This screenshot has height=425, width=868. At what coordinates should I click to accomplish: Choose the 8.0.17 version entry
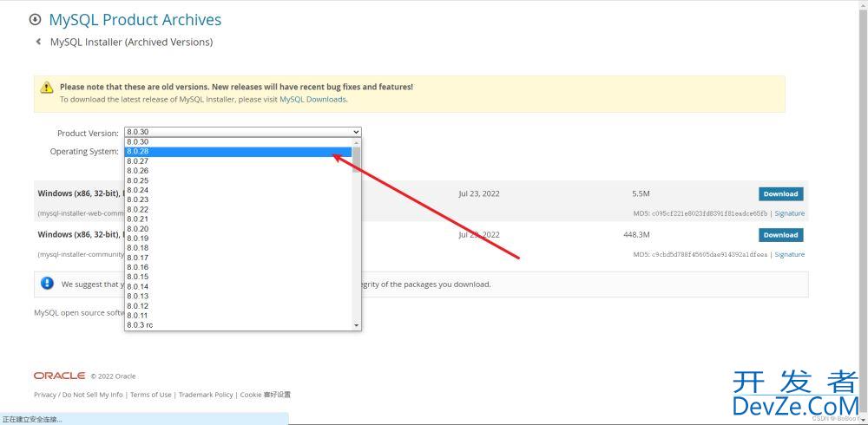[x=238, y=258]
